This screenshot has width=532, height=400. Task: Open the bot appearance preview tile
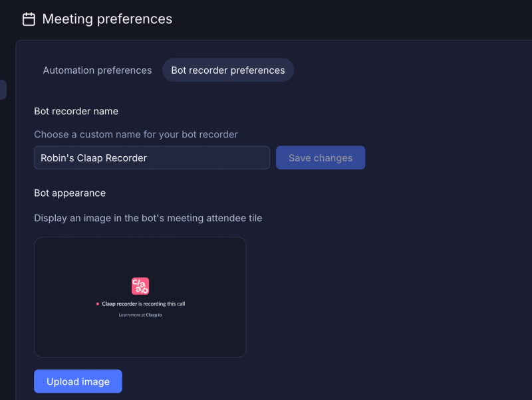click(140, 297)
